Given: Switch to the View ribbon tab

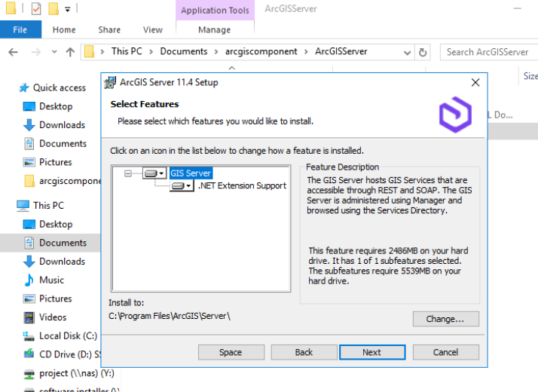Looking at the screenshot, I should coord(153,30).
